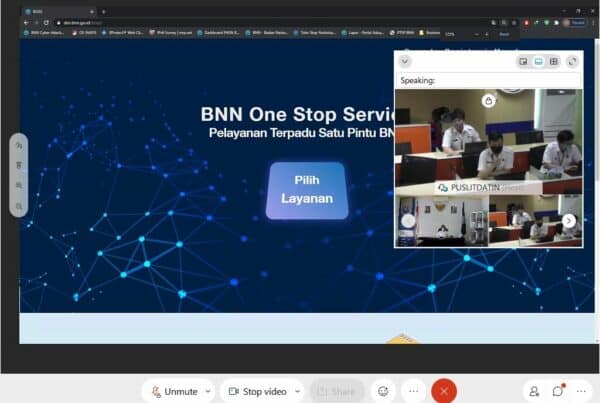Go back in shared Chrome browser
The image size is (600, 403).
[x=26, y=23]
